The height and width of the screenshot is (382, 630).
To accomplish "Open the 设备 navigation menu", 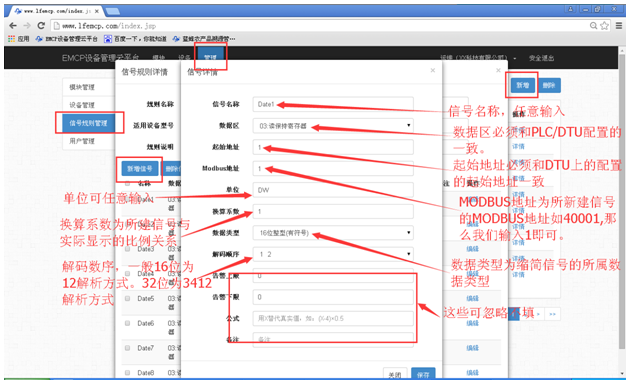I will click(x=184, y=58).
